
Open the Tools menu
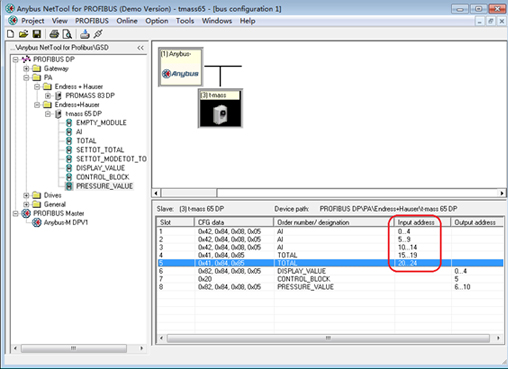click(185, 21)
